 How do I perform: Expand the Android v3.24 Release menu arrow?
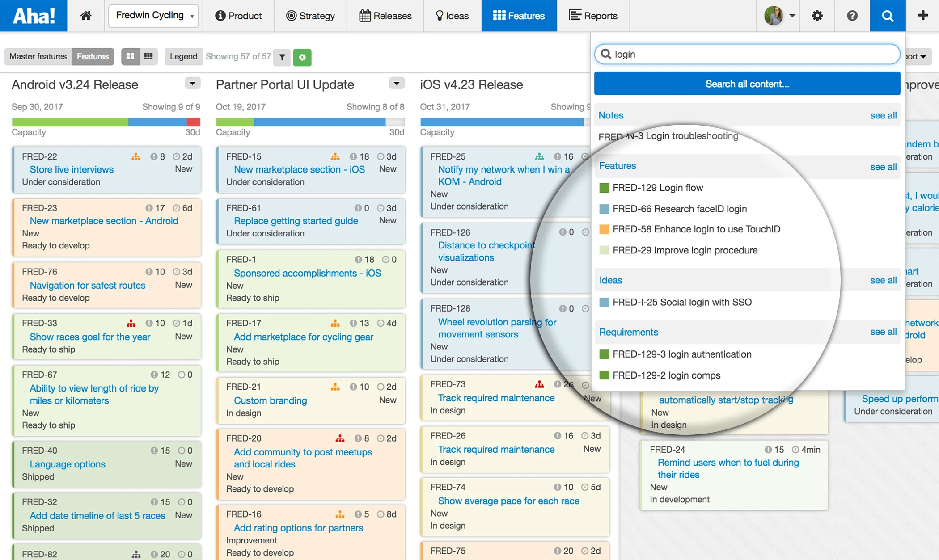click(x=192, y=84)
